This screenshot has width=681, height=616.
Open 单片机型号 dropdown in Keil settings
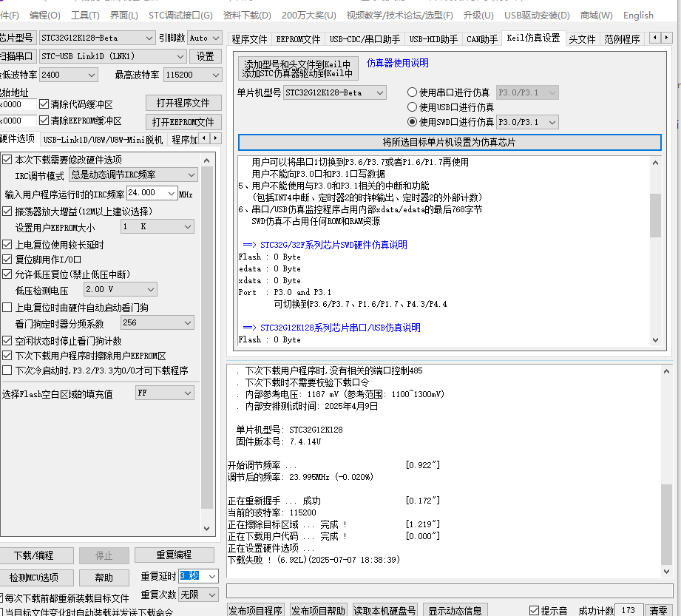pos(335,92)
